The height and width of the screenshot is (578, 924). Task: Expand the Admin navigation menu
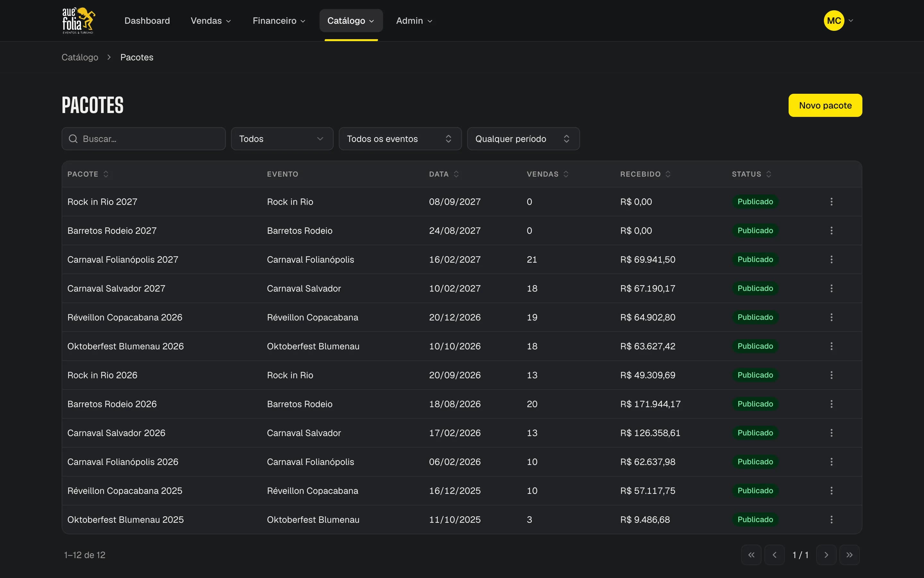pos(414,21)
